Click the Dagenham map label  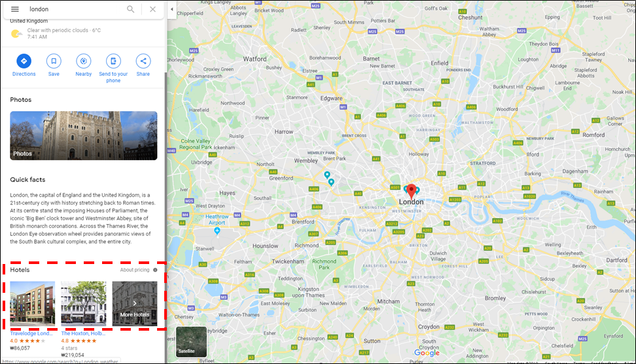coord(574,171)
